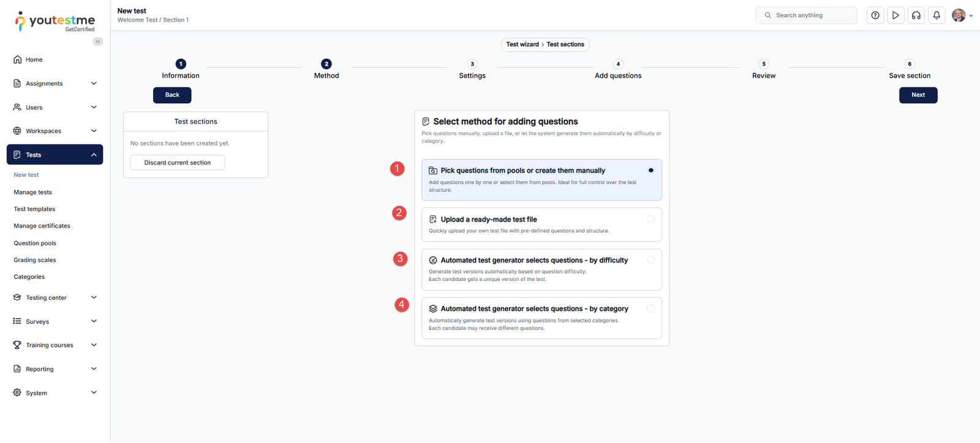Expand the Assignments menu chevron

[94, 84]
